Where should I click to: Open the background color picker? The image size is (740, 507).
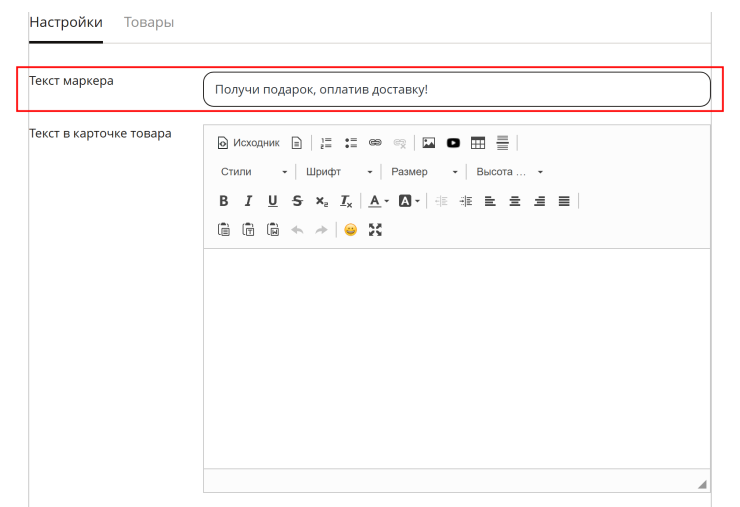point(409,201)
